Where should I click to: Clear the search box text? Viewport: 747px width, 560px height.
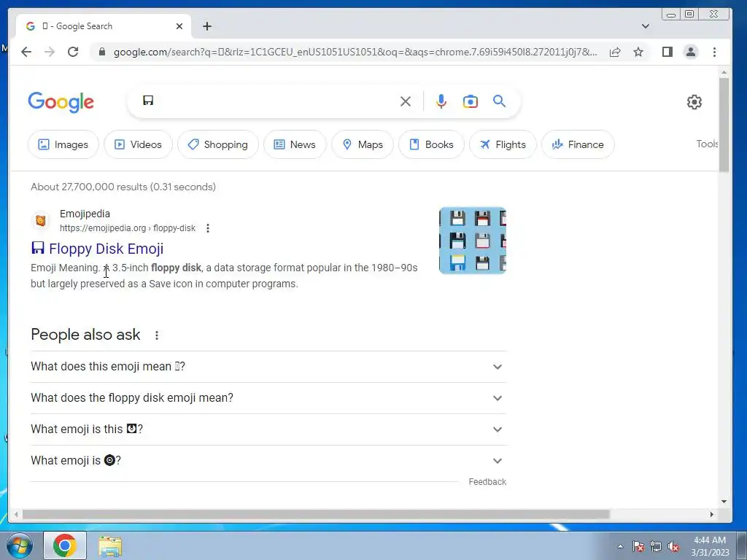406,101
